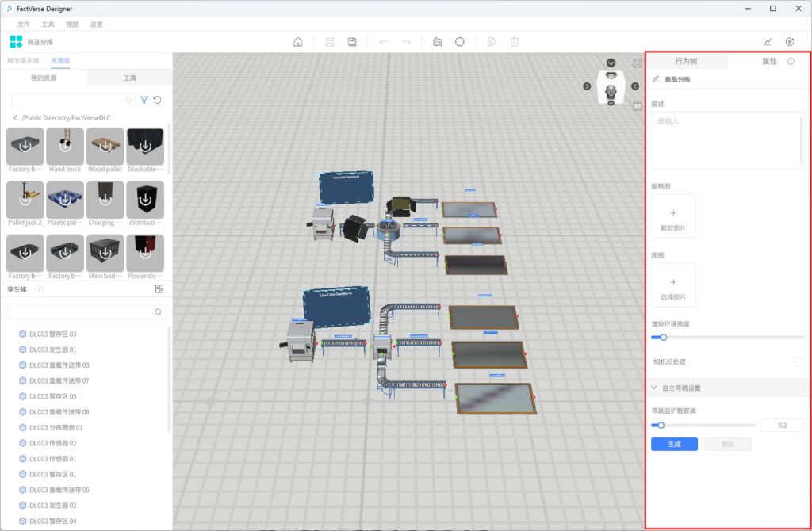Click the filter funnel icon in the resource panel
The height and width of the screenshot is (531, 812).
pos(144,100)
